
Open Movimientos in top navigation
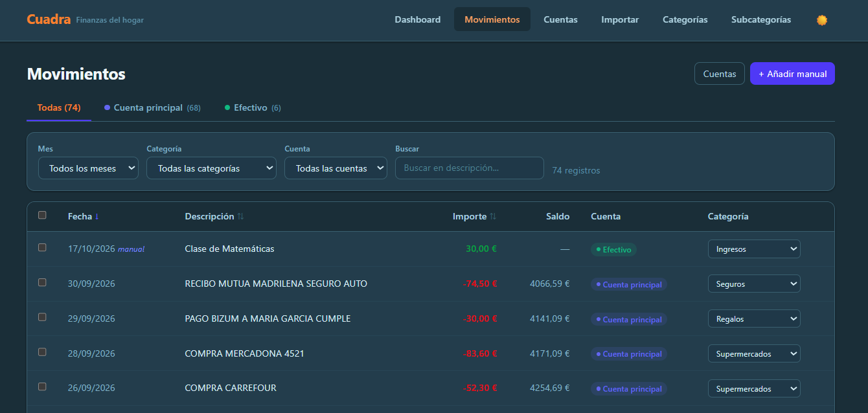tap(492, 19)
